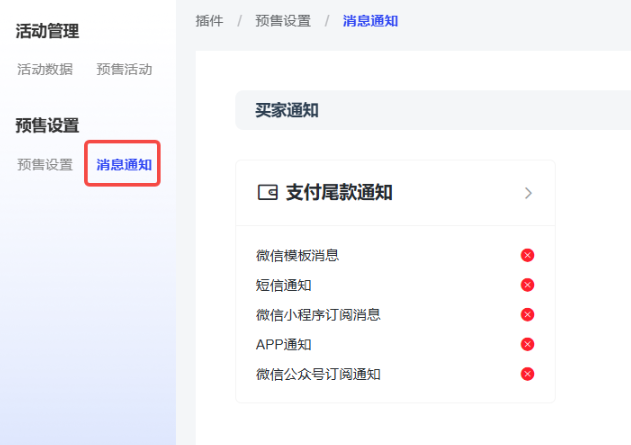Click the 活动管理 sidebar group heading

pos(47,31)
